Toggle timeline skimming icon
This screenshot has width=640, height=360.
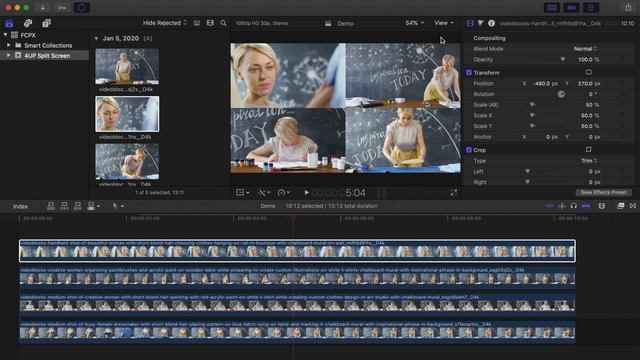click(549, 206)
